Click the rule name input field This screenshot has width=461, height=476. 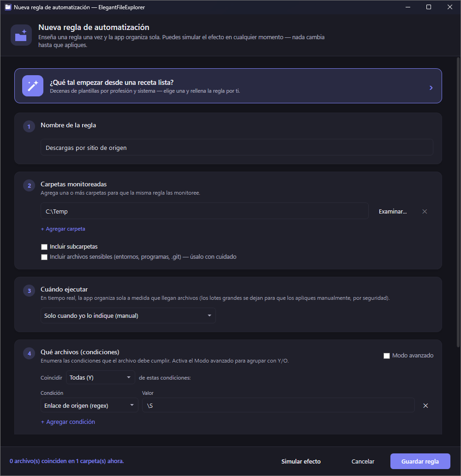coord(237,148)
